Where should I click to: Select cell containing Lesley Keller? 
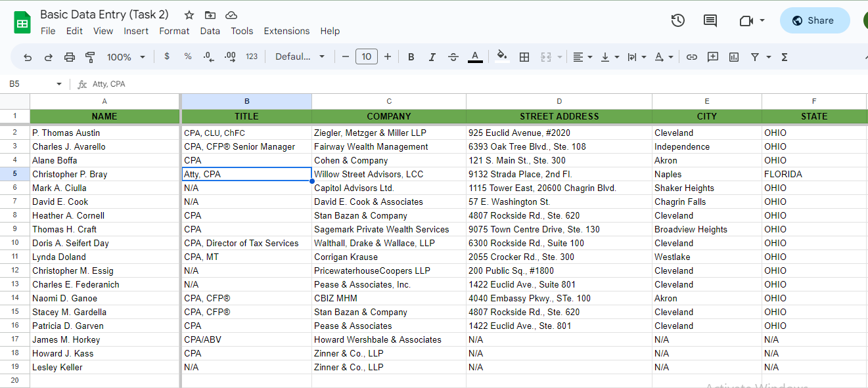104,367
